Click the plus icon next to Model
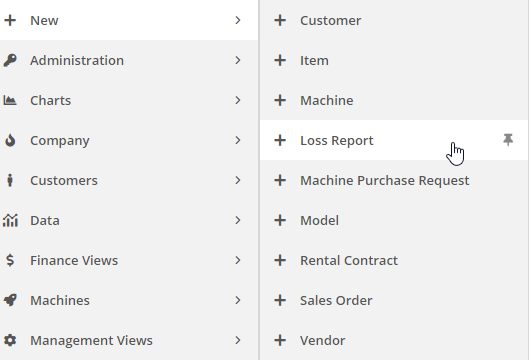The height and width of the screenshot is (360, 529). 280,220
